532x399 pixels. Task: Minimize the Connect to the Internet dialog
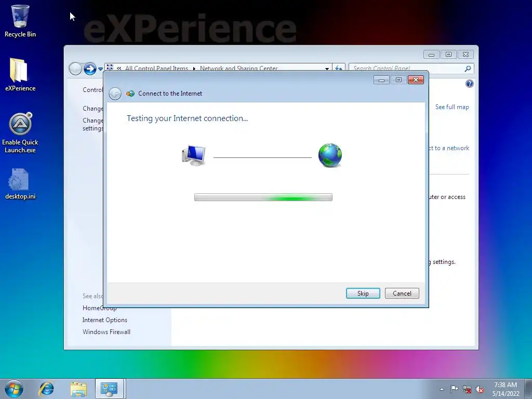381,79
